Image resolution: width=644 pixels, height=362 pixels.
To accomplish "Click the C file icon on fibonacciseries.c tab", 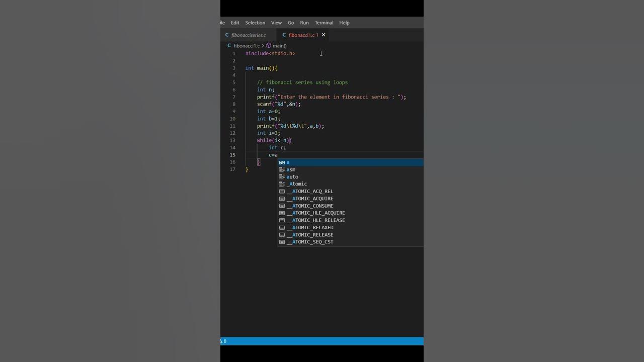I will [227, 35].
